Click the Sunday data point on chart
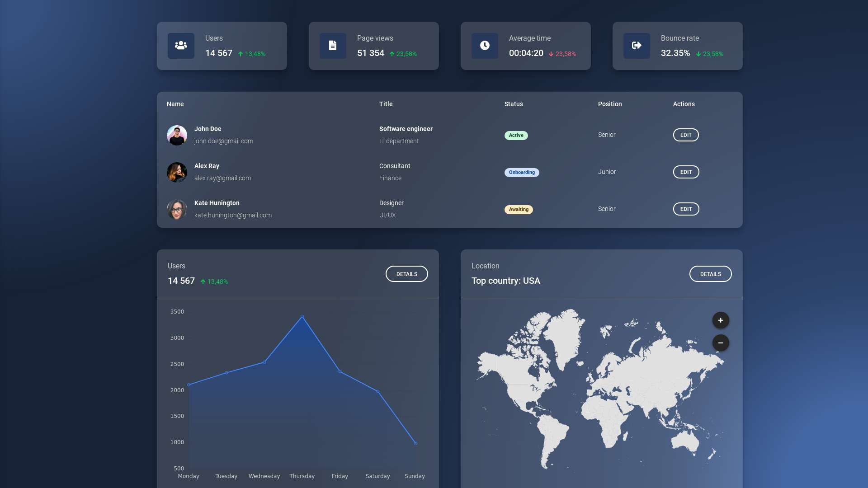The height and width of the screenshot is (488, 868). (x=415, y=443)
